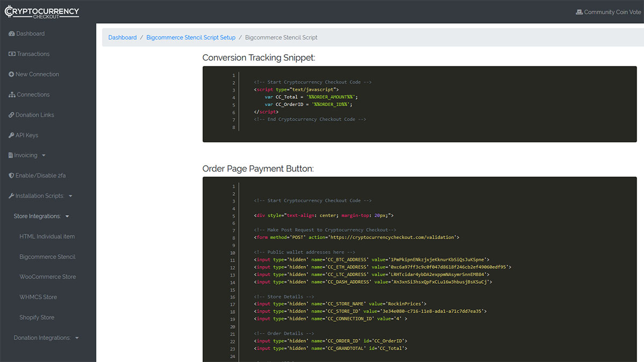Expand the Invoicing dropdown arrow
This screenshot has height=362, width=644.
43,156
